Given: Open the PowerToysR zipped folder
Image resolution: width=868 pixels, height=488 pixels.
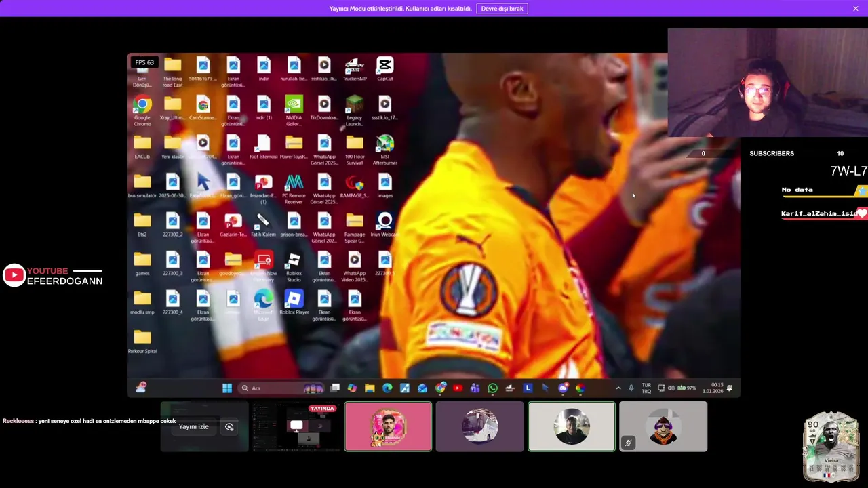Looking at the screenshot, I should point(294,146).
